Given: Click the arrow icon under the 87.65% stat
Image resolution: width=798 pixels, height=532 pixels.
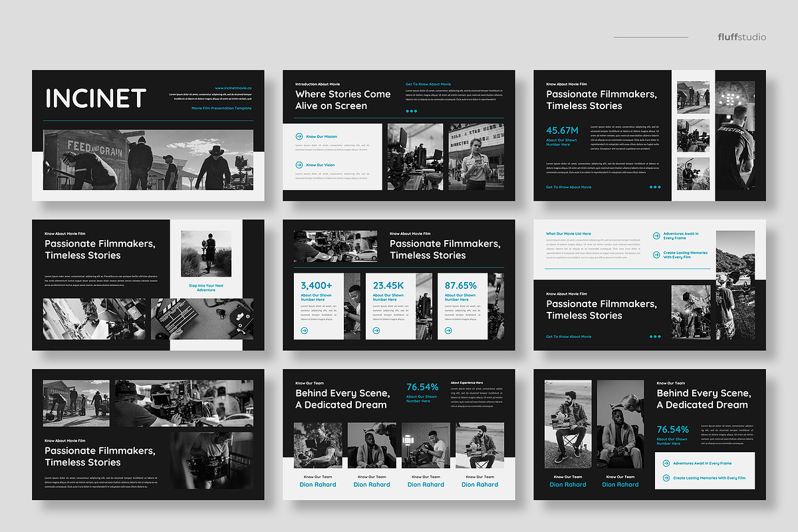Looking at the screenshot, I should [448, 330].
